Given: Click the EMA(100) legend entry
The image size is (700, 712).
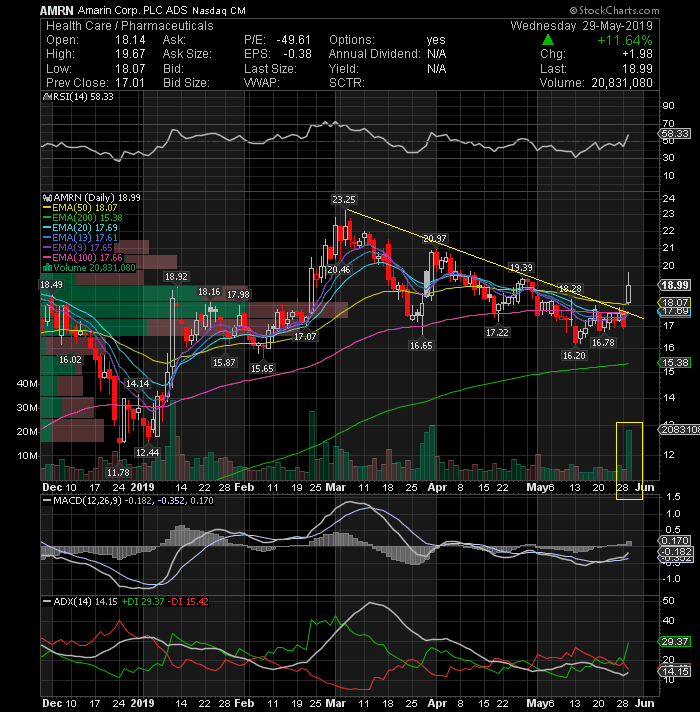Looking at the screenshot, I should (x=83, y=257).
